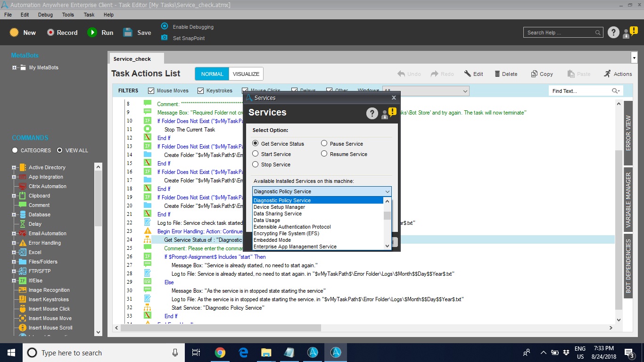
Task: Uncheck the Keystrokes filter checkbox
Action: 201,90
